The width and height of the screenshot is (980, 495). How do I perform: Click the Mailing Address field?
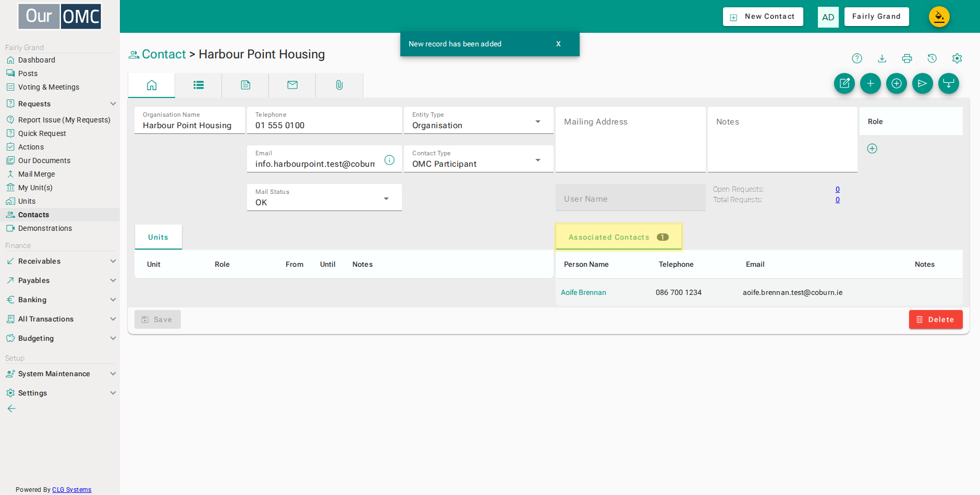631,140
